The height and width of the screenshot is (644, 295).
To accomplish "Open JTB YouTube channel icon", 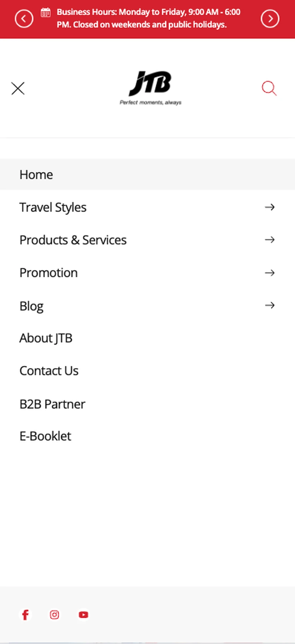I will [84, 615].
